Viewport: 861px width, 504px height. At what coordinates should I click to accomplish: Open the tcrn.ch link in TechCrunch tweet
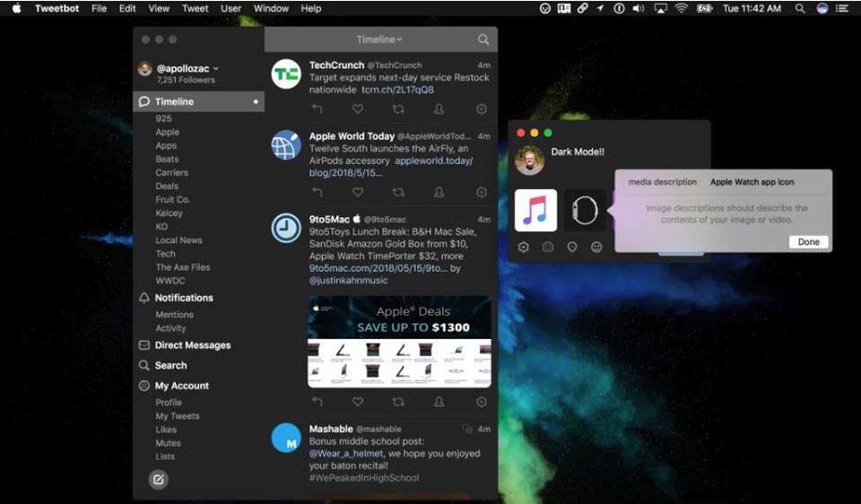[397, 90]
